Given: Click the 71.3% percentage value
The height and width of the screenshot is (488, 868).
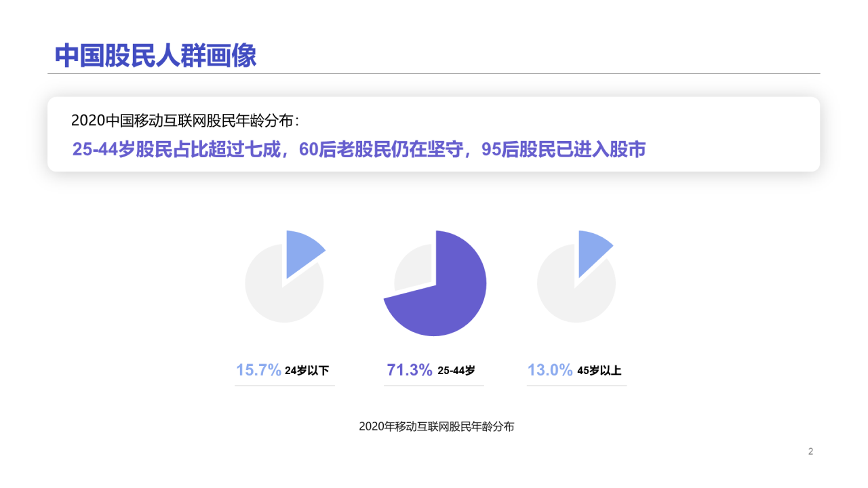Looking at the screenshot, I should click(410, 370).
